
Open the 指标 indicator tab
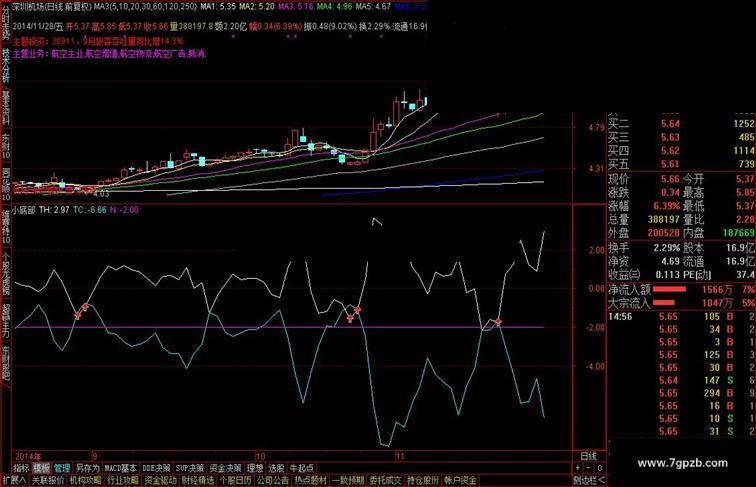click(21, 468)
